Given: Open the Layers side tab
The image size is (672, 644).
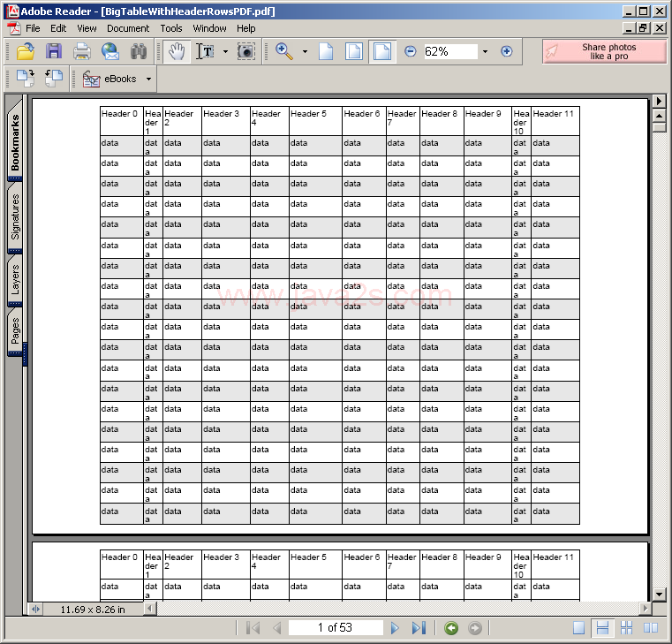Looking at the screenshot, I should tap(15, 279).
